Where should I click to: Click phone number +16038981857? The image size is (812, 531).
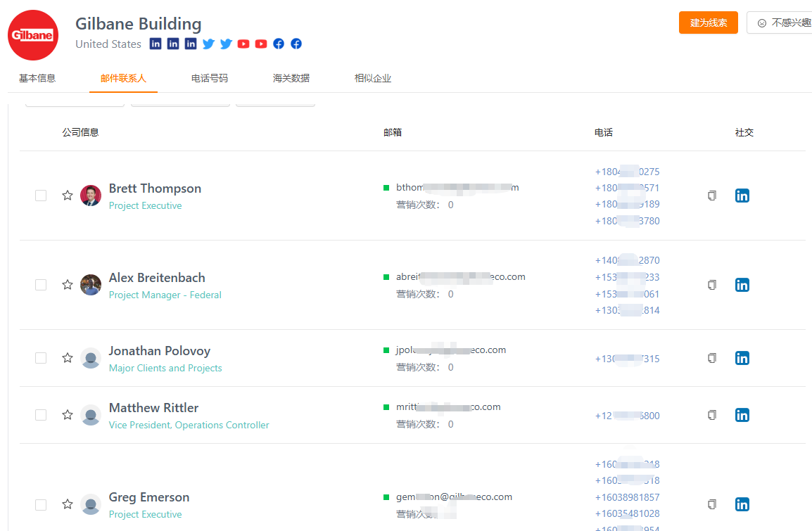[627, 497]
